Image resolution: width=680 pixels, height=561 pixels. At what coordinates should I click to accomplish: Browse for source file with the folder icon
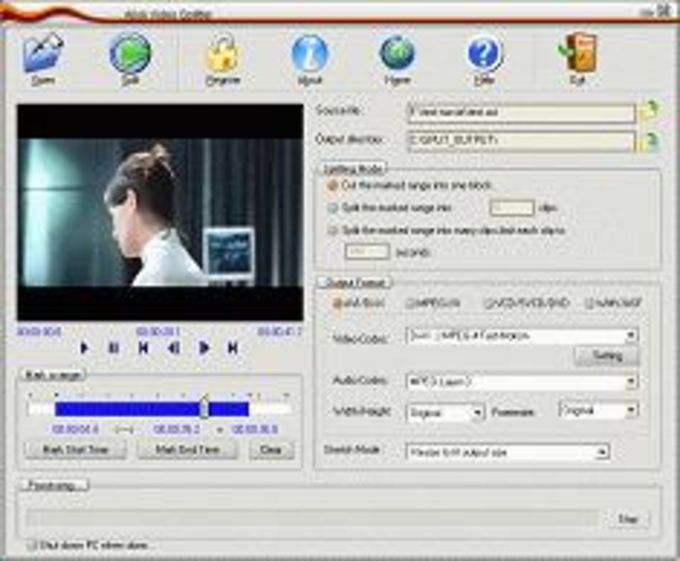(651, 113)
